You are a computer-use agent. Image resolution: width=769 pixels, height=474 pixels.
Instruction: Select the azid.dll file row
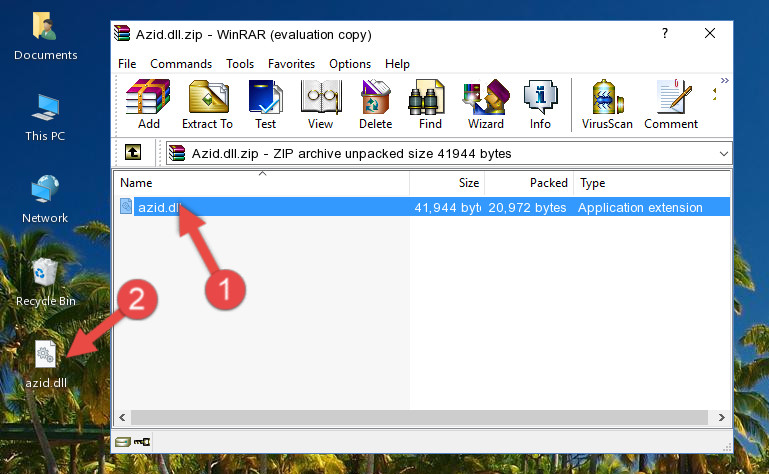[x=423, y=207]
